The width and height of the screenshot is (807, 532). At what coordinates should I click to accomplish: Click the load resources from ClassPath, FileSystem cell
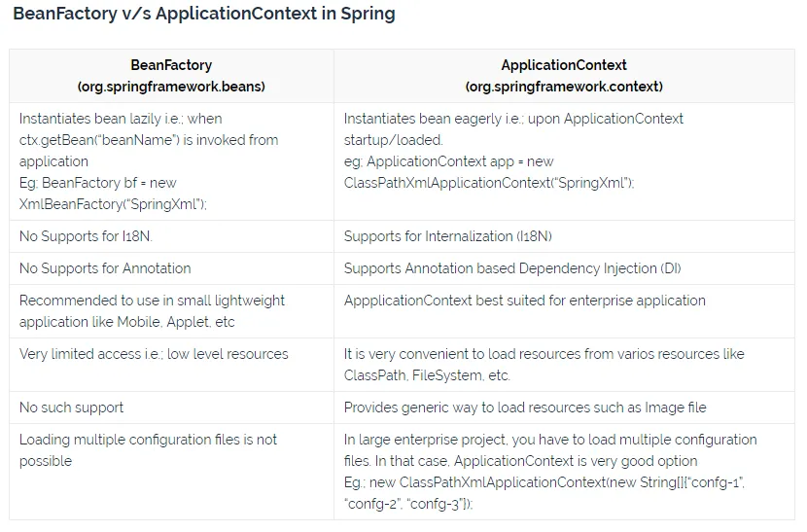click(x=564, y=365)
